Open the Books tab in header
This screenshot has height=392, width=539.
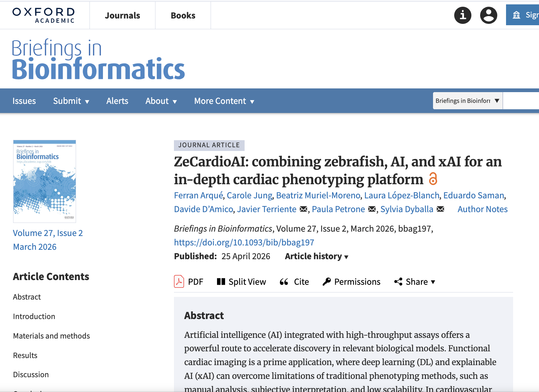[x=183, y=15]
